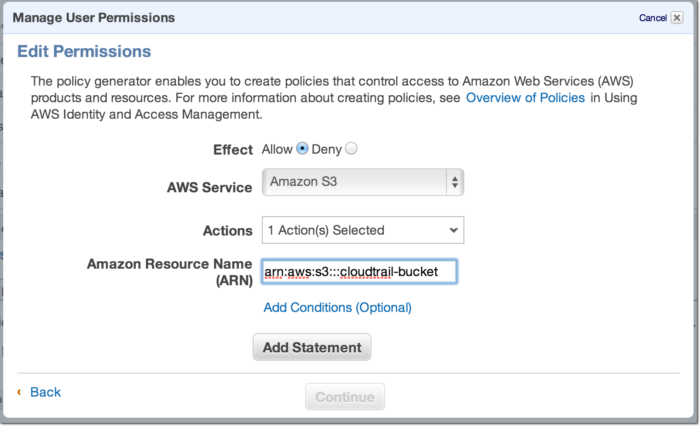The height and width of the screenshot is (426, 700).
Task: Click the Manage User Permissions title bar
Action: click(x=93, y=18)
